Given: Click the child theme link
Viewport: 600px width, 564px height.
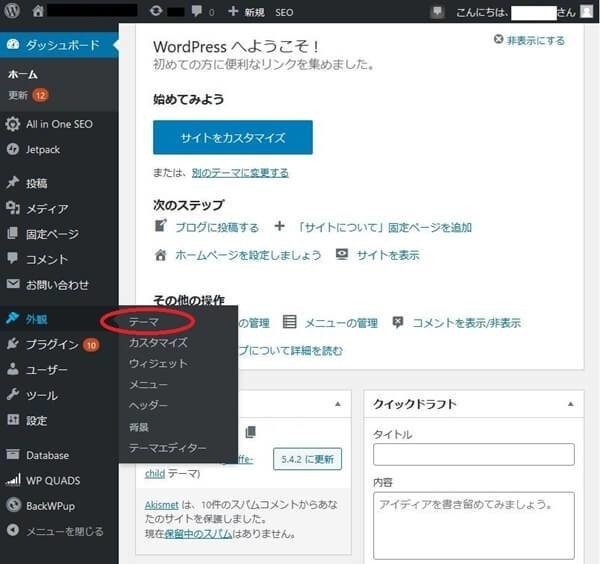Looking at the screenshot, I should pos(155,474).
